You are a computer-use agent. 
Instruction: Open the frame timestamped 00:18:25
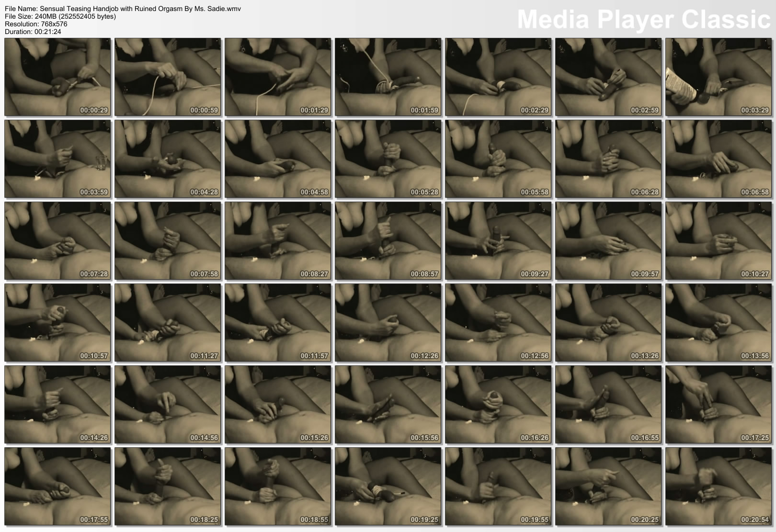coord(168,487)
